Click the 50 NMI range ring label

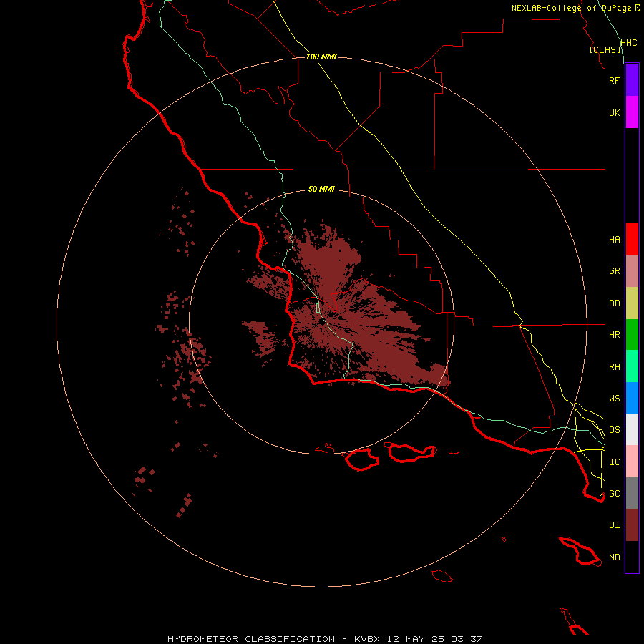click(x=321, y=189)
